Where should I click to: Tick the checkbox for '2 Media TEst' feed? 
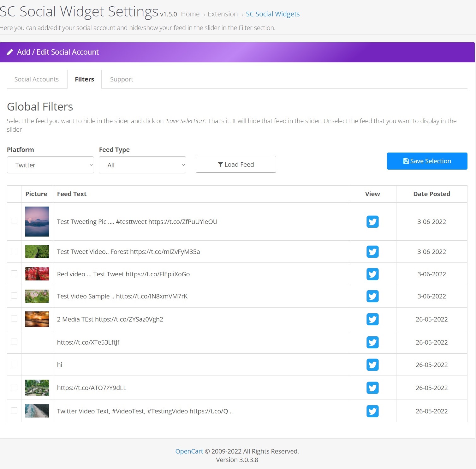[14, 319]
